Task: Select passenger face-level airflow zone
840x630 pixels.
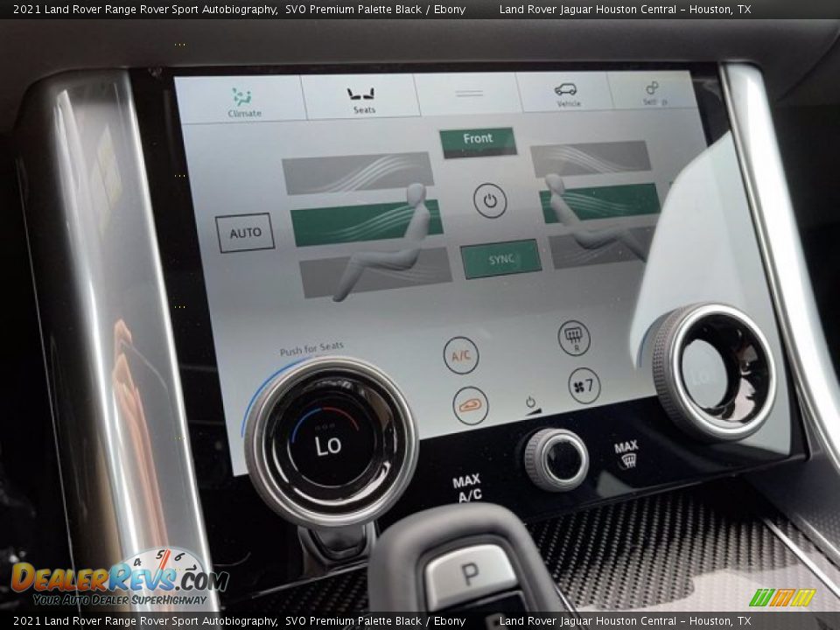Action: pos(600,202)
